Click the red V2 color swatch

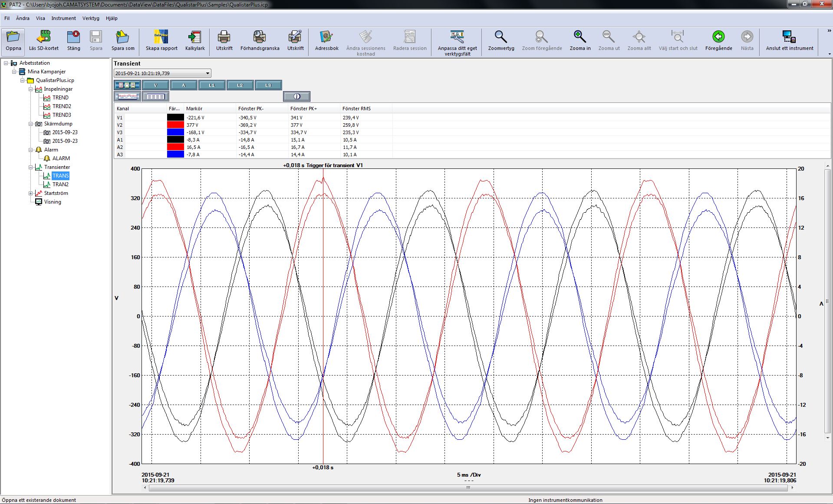click(x=175, y=125)
